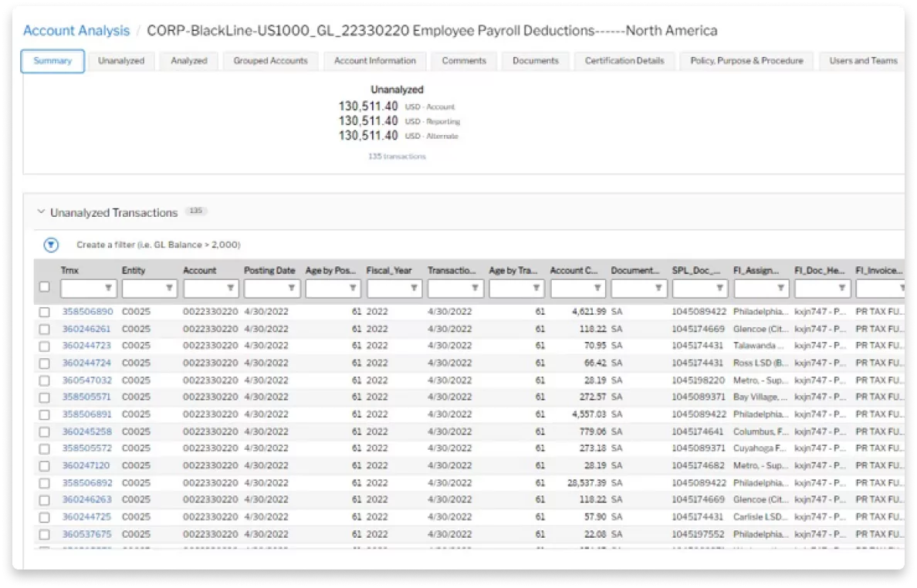Open transaction link 360244724
Screen dimensions: 917x588
click(x=86, y=363)
